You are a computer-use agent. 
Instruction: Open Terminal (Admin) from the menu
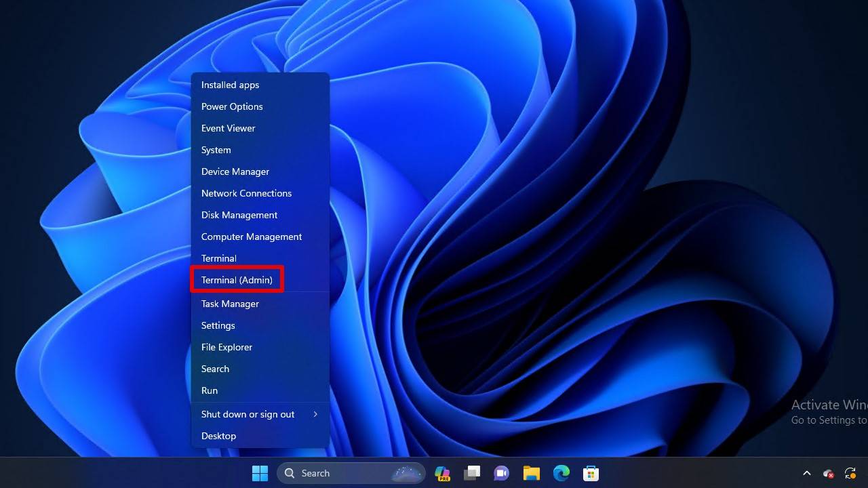click(237, 280)
